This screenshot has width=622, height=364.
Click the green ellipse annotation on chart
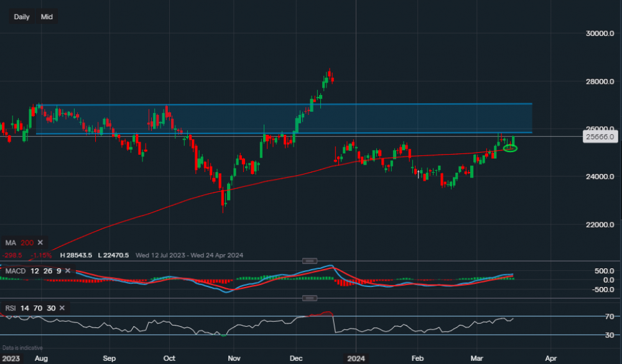click(510, 148)
